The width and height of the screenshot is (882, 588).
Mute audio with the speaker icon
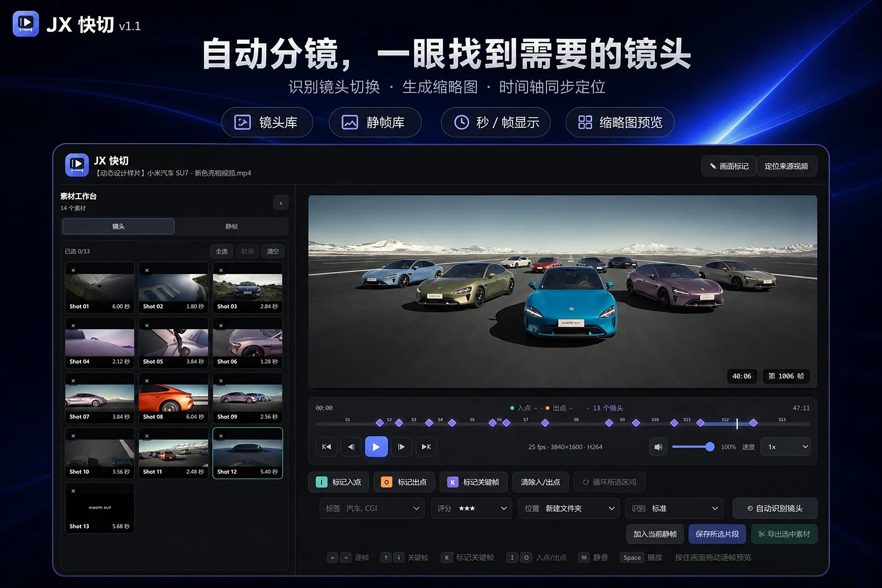click(658, 447)
